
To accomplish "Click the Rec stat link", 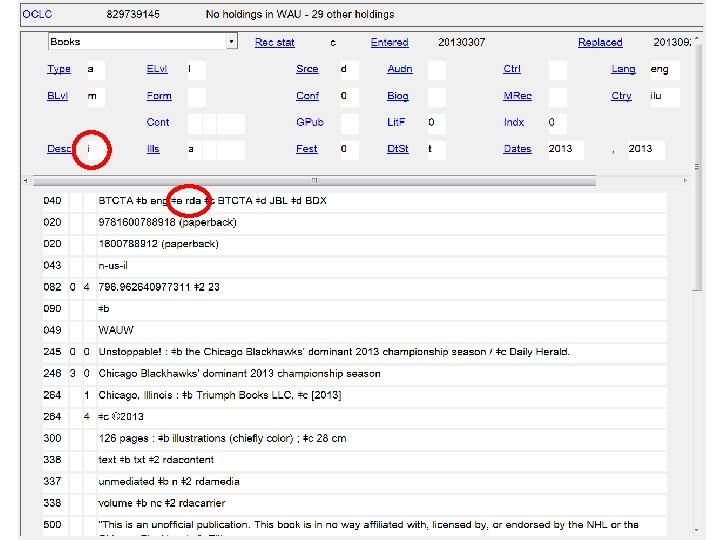I will click(x=275, y=42).
